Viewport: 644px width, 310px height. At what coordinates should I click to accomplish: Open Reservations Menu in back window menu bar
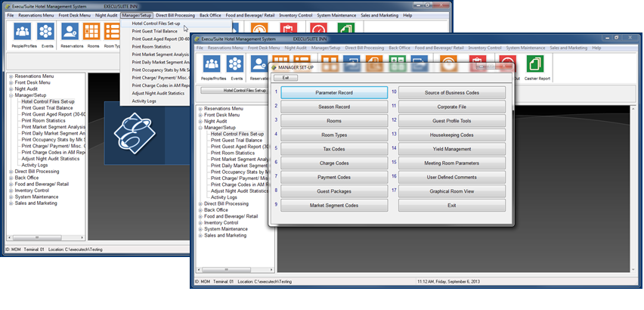point(36,15)
